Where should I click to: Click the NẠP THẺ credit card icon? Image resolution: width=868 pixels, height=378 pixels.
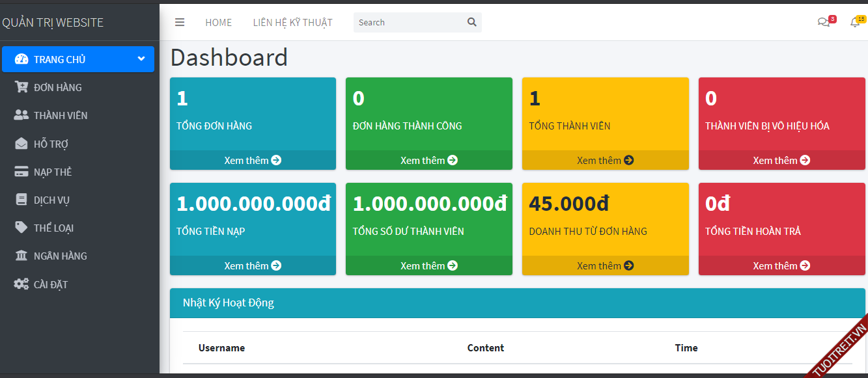pyautogui.click(x=21, y=172)
